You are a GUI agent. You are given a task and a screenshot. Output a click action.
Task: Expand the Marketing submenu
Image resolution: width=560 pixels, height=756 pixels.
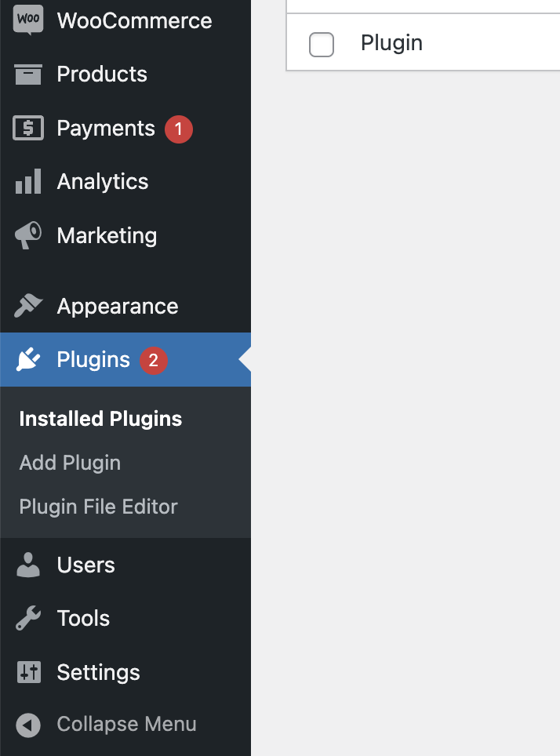pyautogui.click(x=107, y=235)
